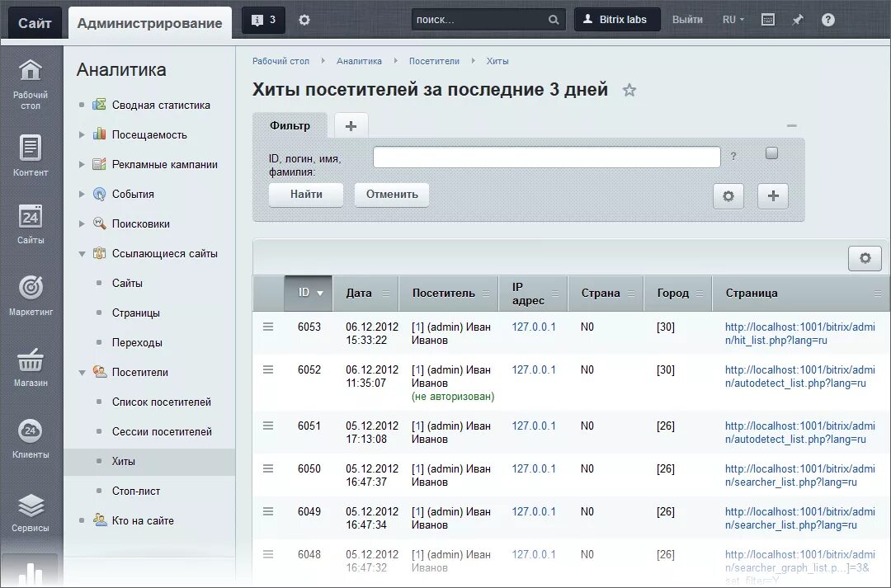
Task: Expand the Рекламные кампании tree node
Action: [82, 164]
